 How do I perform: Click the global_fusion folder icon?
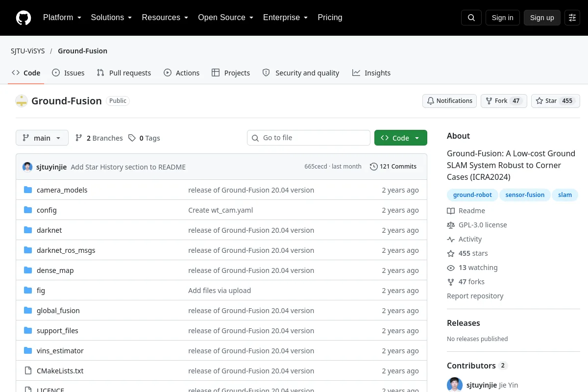tap(28, 310)
